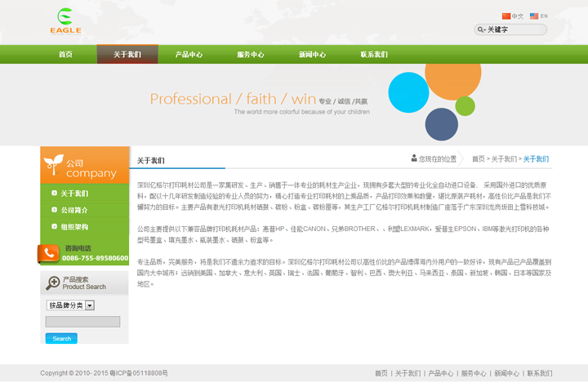Screen dimensions: 588x392
Task: Click 首页 in the breadcrumb trail
Action: tap(478, 159)
